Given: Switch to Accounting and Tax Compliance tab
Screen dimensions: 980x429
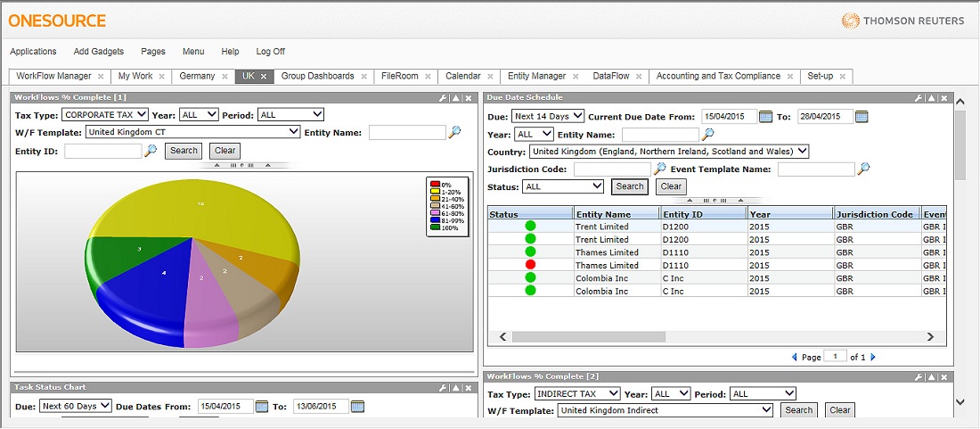Looking at the screenshot, I should click(718, 76).
